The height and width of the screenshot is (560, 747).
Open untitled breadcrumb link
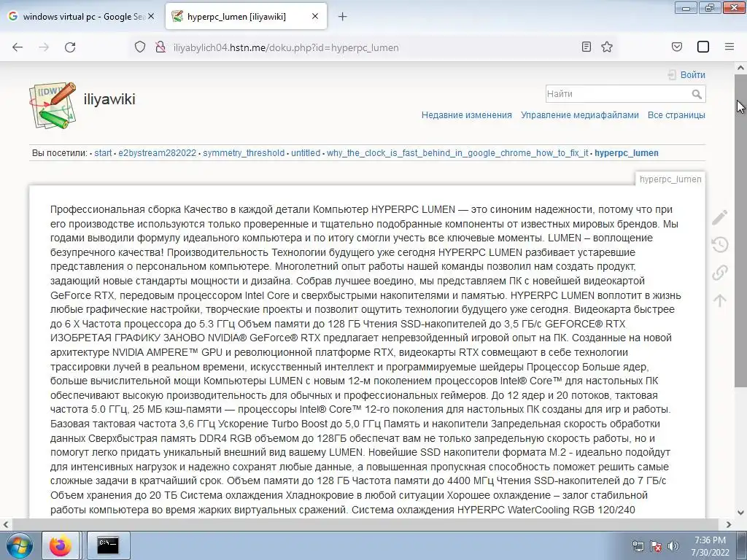pyautogui.click(x=306, y=153)
